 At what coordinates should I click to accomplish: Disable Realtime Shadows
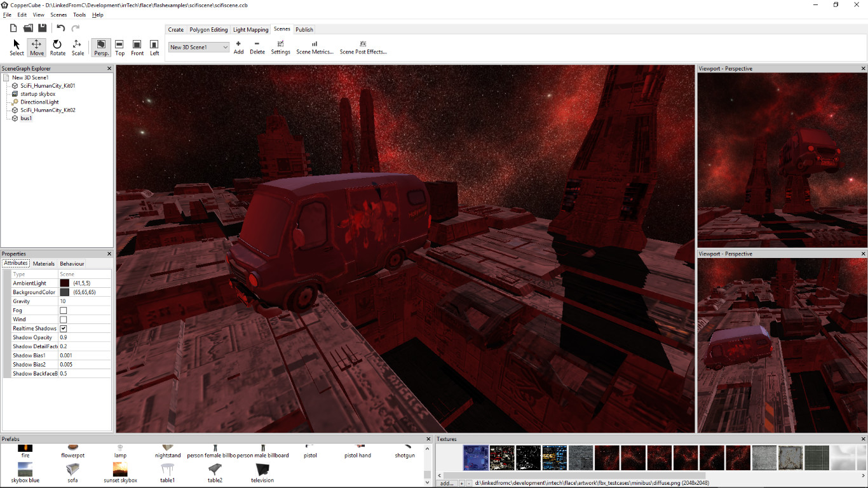pos(62,328)
